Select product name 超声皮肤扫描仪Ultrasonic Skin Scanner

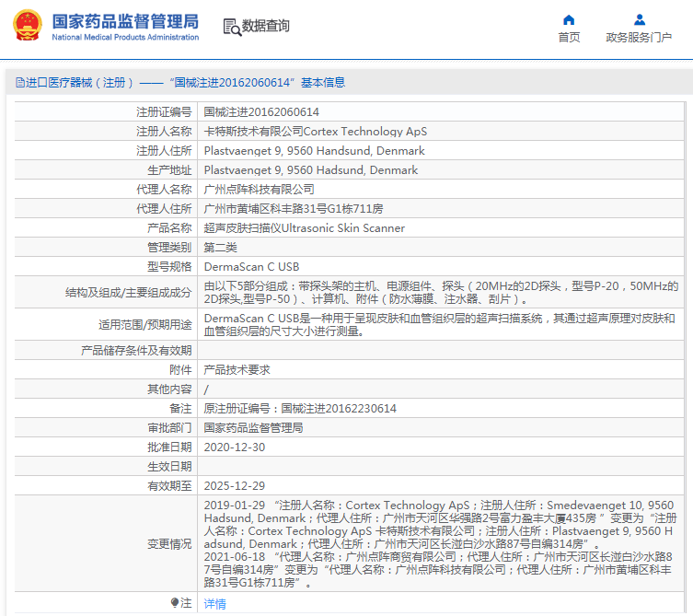pos(304,228)
